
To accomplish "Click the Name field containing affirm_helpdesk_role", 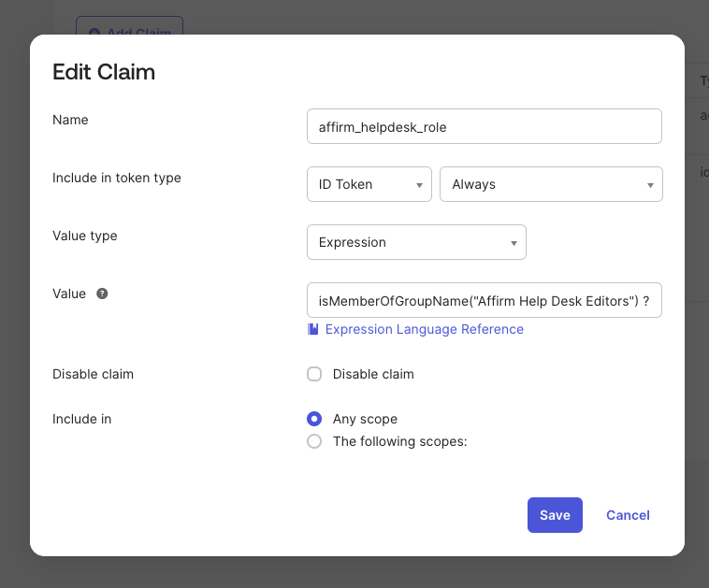I will point(485,126).
